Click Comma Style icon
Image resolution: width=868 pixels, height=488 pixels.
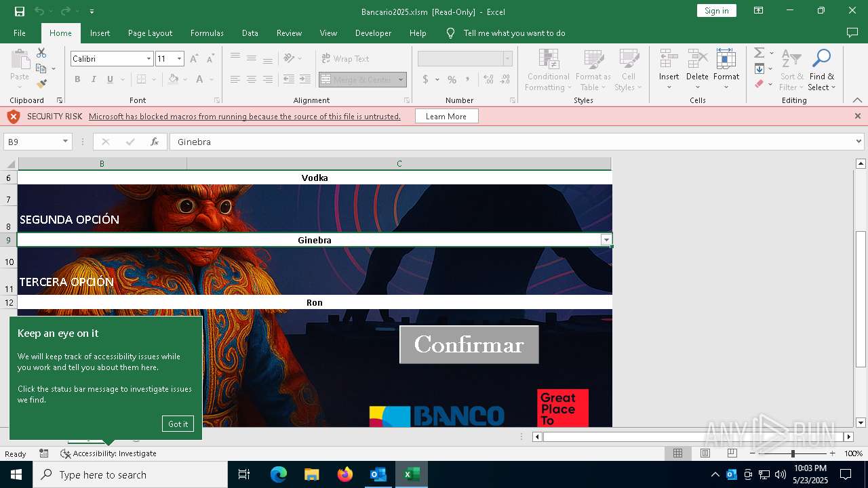coord(468,79)
